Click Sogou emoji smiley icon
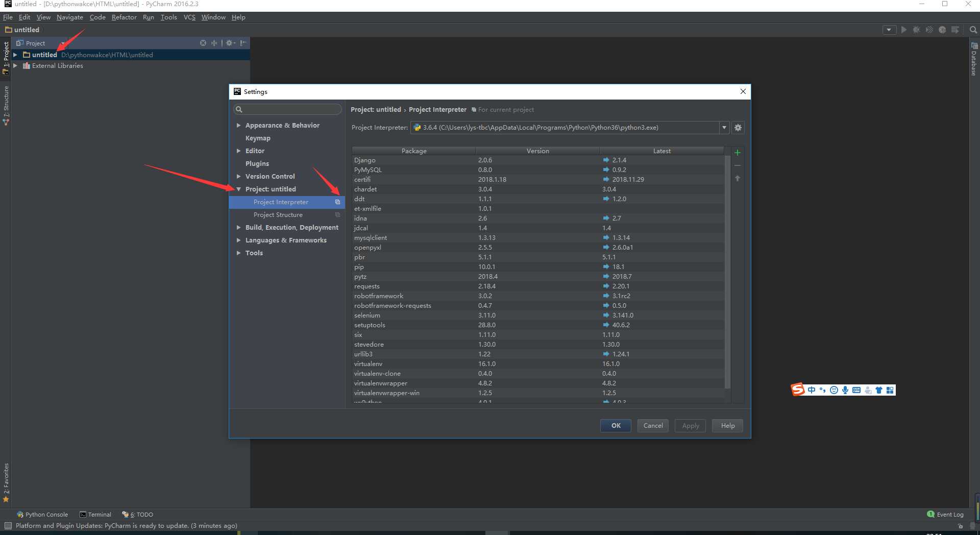 pos(834,390)
